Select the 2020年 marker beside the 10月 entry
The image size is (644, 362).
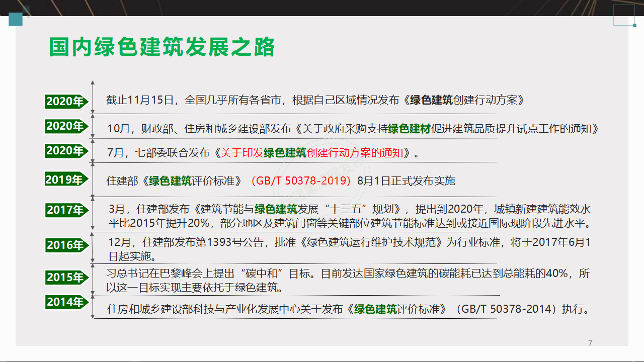click(66, 126)
